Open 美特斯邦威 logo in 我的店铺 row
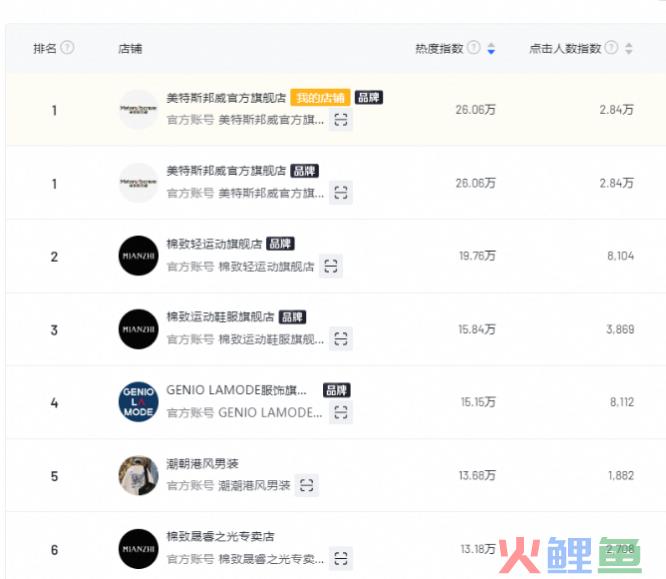The image size is (666, 579). [138, 110]
